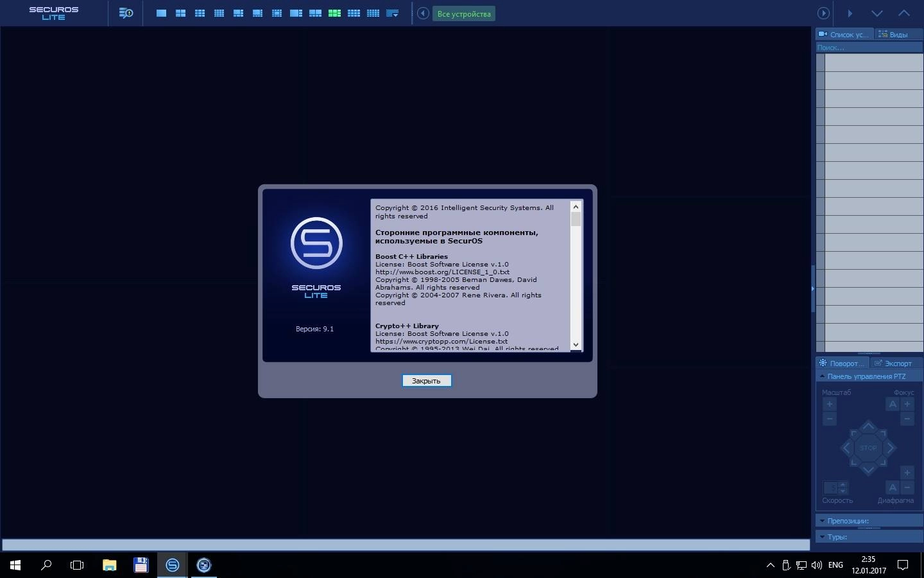Switch to the Список ус... tab
924x578 pixels.
pos(844,35)
